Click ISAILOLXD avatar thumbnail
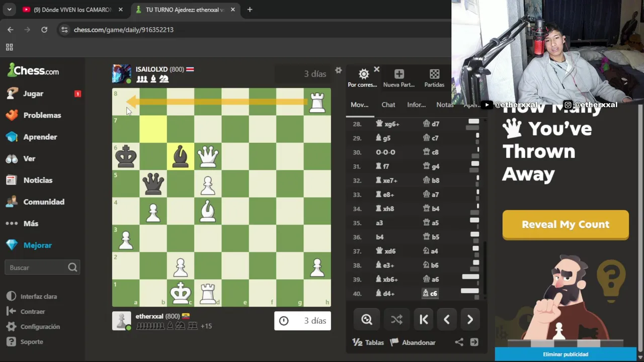Image resolution: width=644 pixels, height=362 pixels. (121, 74)
